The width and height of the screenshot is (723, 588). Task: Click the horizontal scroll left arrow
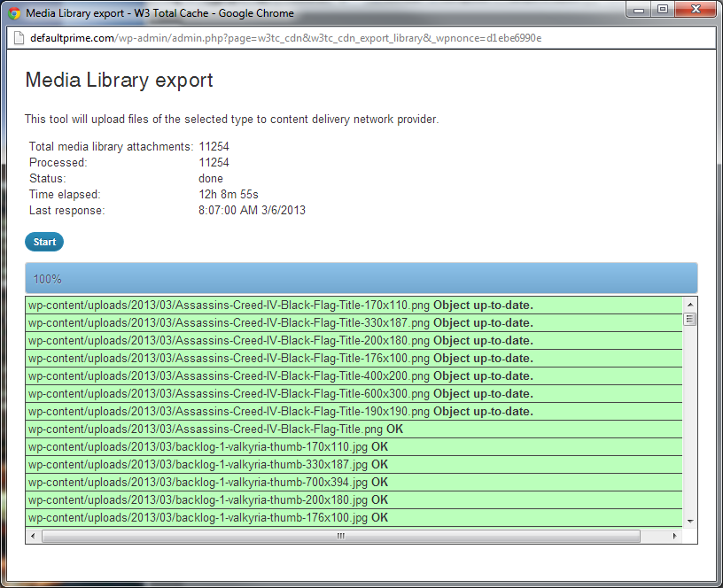tap(32, 536)
